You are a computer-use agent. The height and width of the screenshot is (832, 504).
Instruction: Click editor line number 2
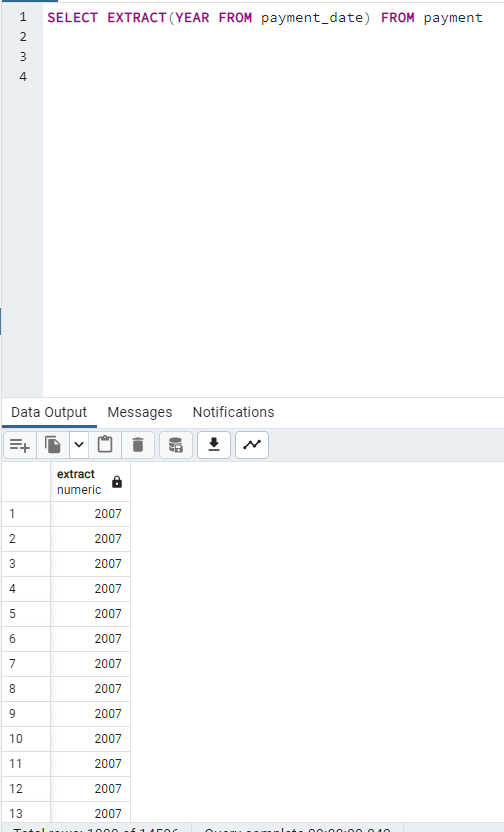coord(23,37)
